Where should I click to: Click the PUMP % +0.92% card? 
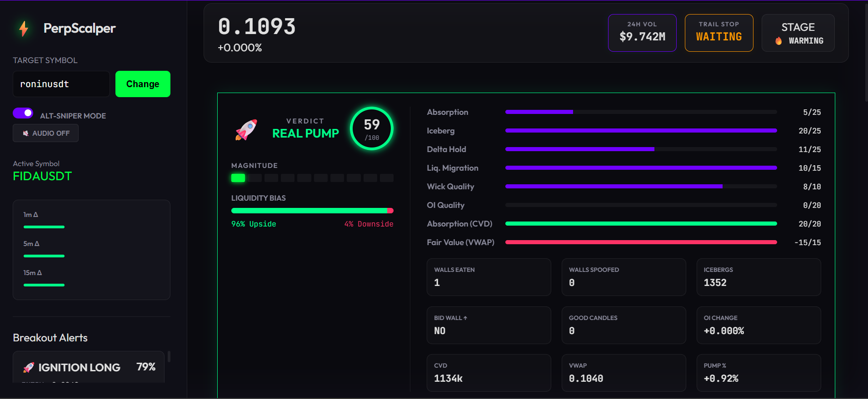(x=759, y=373)
